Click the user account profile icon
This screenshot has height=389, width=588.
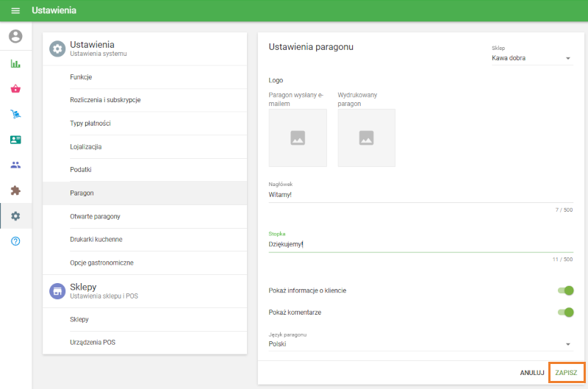pyautogui.click(x=15, y=36)
